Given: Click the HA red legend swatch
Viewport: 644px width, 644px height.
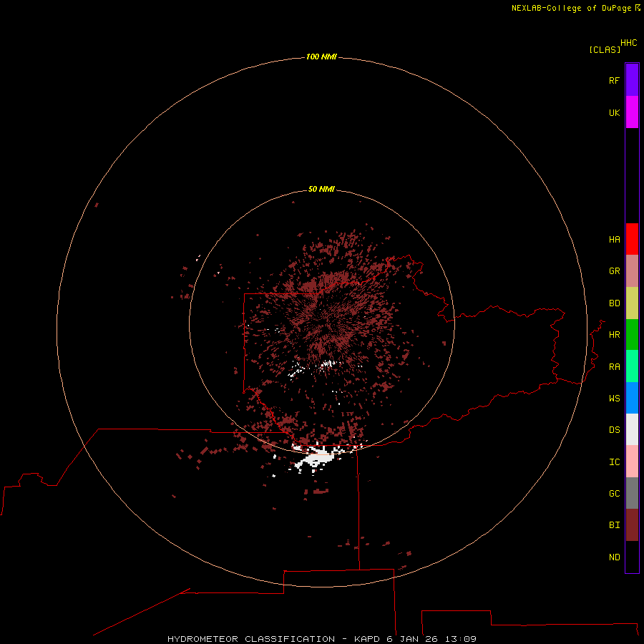Looking at the screenshot, I should [632, 239].
